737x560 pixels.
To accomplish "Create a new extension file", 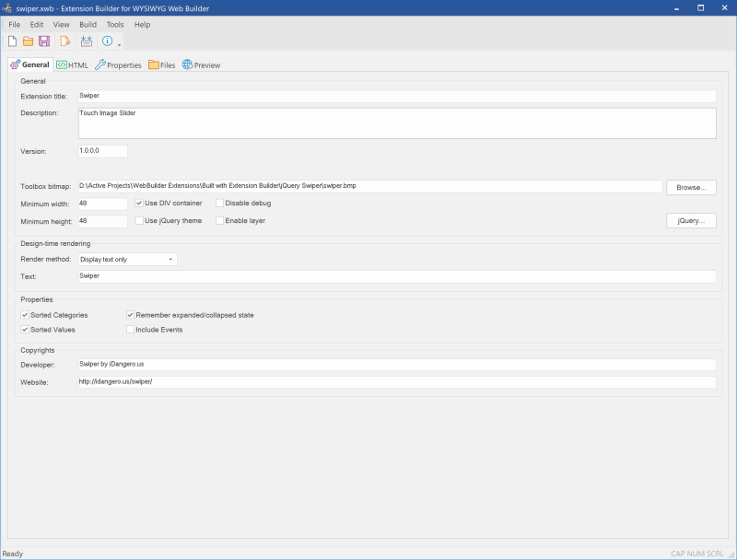I will [12, 41].
